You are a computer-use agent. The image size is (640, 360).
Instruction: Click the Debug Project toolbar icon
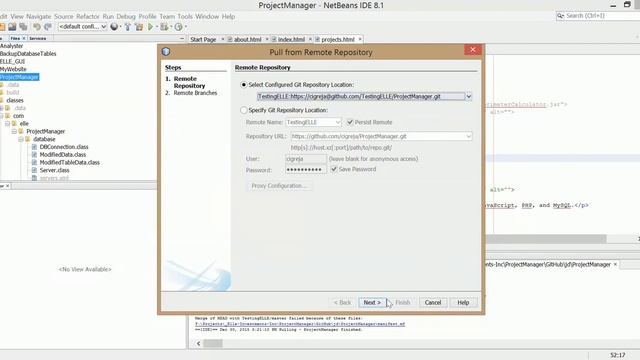pyautogui.click(x=164, y=27)
